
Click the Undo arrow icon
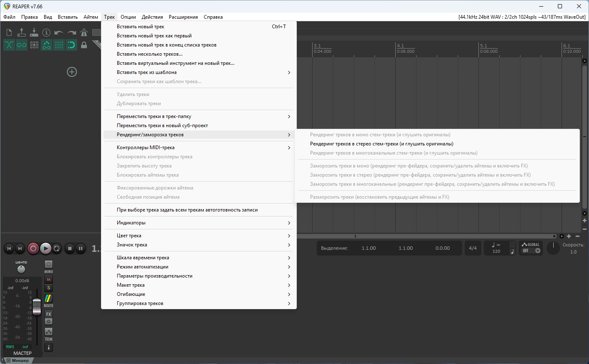(x=59, y=32)
